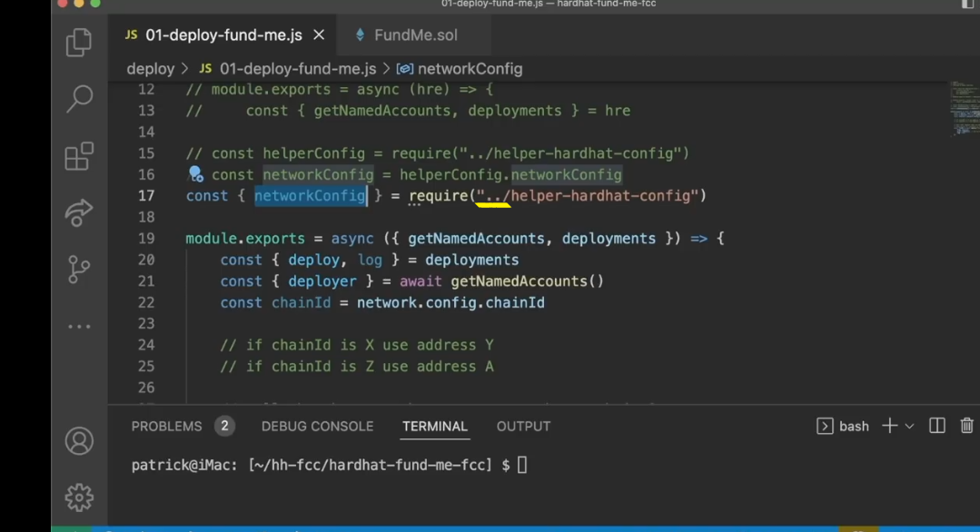Show additional activity bar views ellipsis
The width and height of the screenshot is (980, 532).
[x=79, y=326]
